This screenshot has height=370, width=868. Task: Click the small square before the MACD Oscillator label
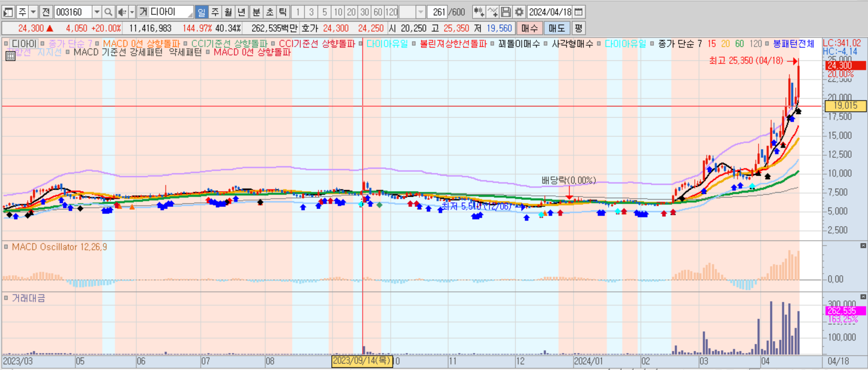[6, 247]
